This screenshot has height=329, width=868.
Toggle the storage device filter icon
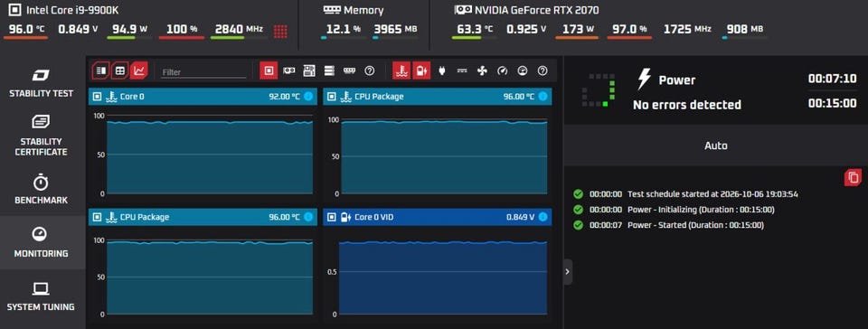click(x=330, y=70)
